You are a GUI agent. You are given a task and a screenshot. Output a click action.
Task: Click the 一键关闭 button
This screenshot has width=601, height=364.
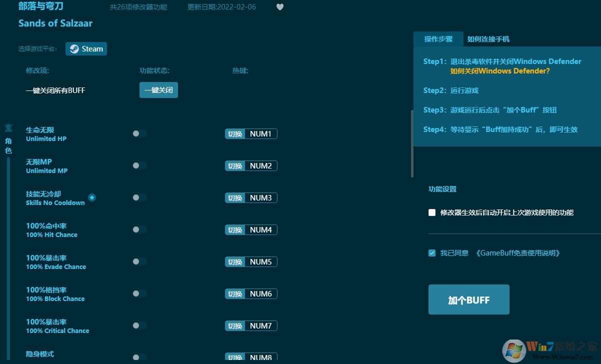pyautogui.click(x=158, y=90)
